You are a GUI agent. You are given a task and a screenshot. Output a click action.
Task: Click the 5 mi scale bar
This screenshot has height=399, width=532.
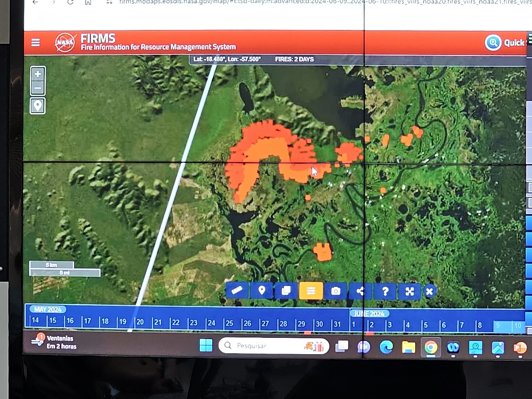[x=65, y=273]
